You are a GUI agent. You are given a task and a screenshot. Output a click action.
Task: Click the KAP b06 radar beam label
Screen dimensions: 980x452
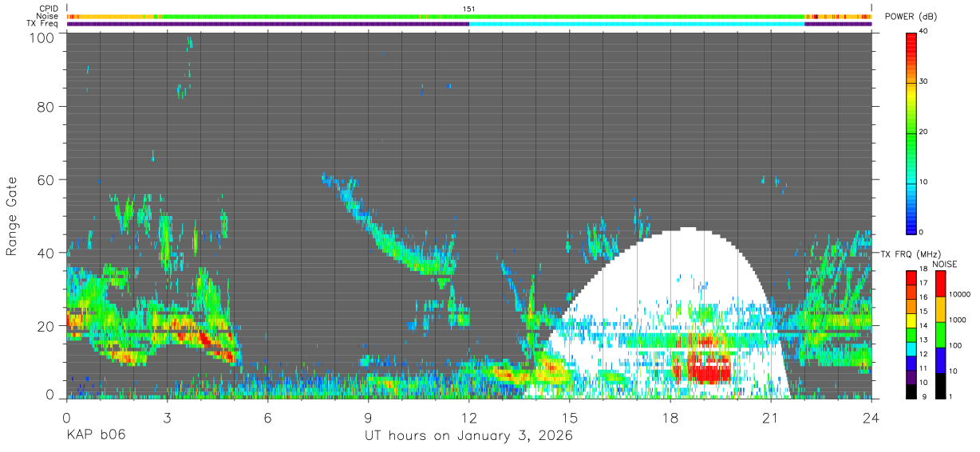(95, 436)
